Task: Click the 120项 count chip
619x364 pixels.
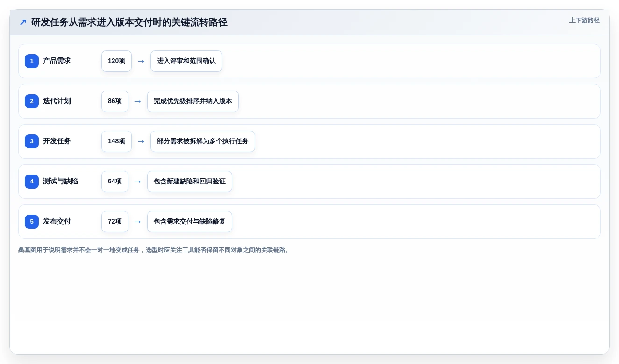Action: click(116, 61)
